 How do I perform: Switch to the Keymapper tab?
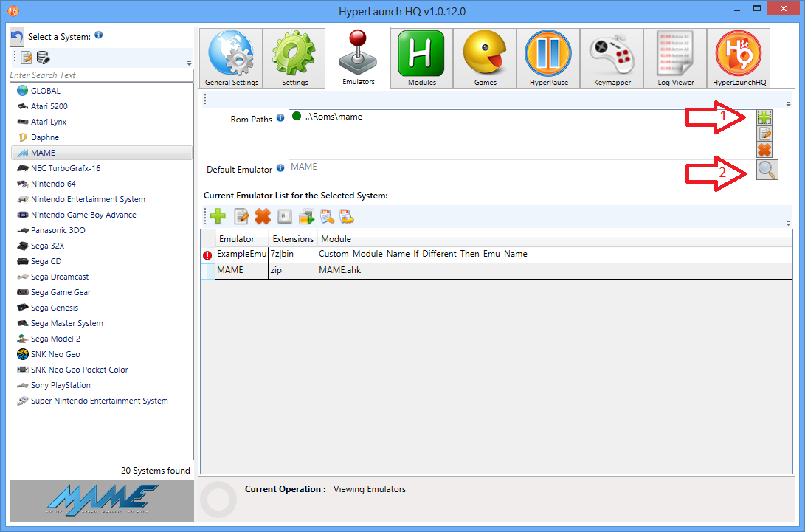[612, 58]
